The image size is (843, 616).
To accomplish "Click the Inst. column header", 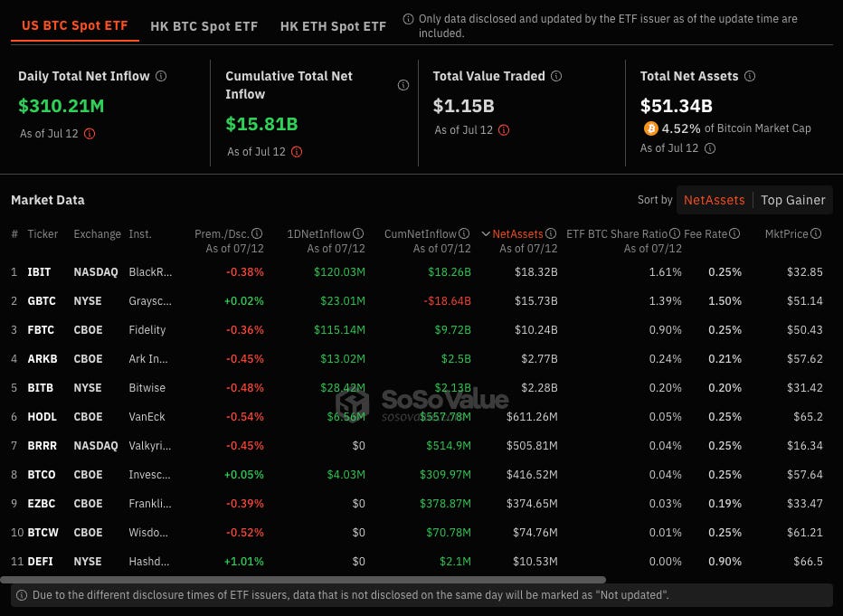I will pyautogui.click(x=140, y=233).
